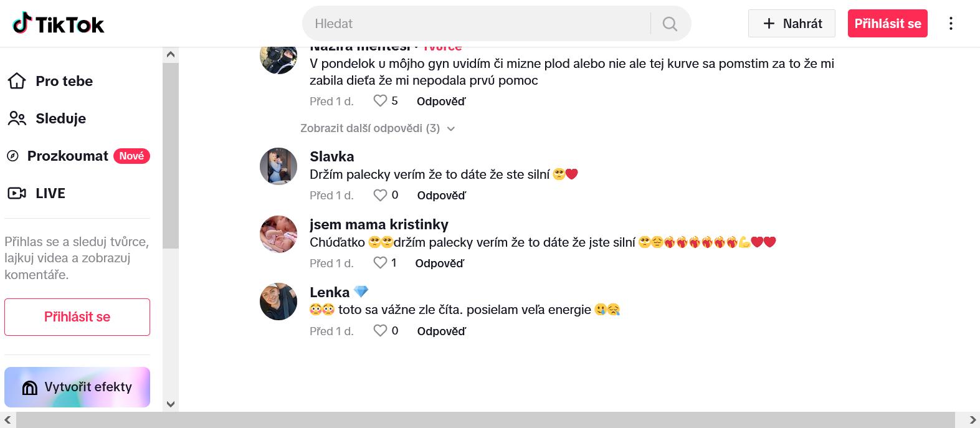Like Slavka's comment with the heart

[380, 195]
